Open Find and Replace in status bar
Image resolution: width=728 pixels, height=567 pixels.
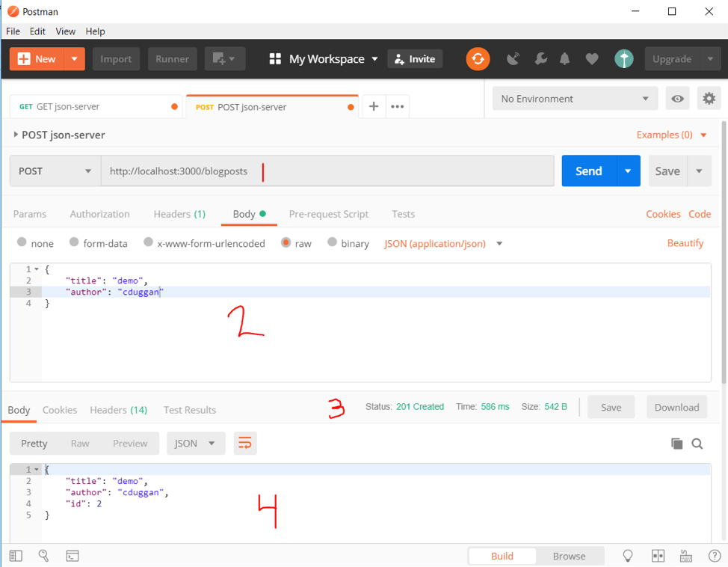point(43,556)
